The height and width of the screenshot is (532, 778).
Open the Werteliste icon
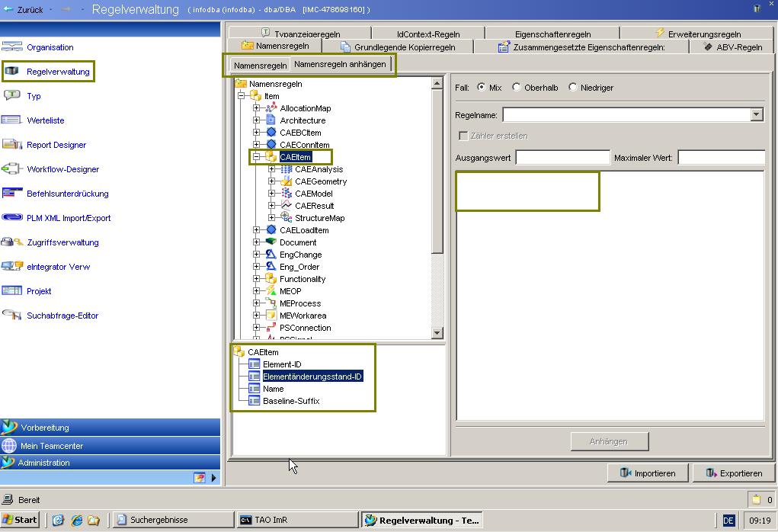click(x=12, y=120)
